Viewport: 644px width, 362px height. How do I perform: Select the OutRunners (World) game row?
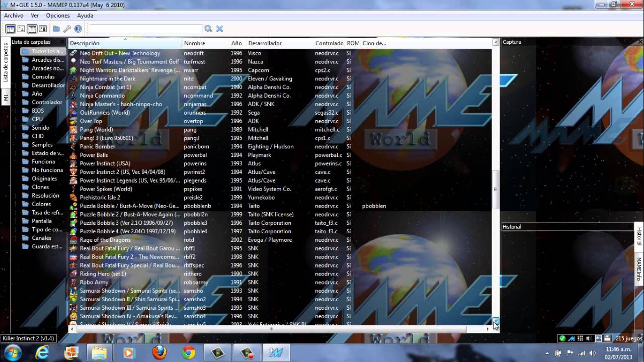280,113
